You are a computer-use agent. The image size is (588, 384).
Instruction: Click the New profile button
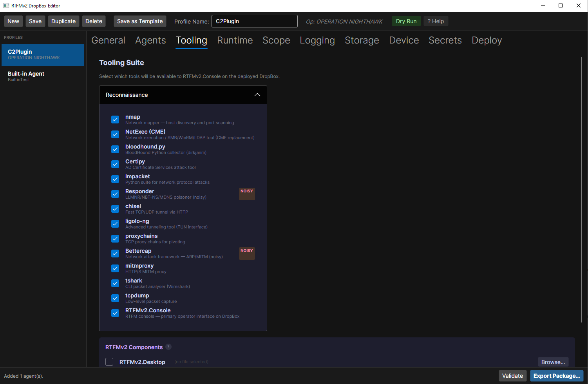tap(13, 21)
